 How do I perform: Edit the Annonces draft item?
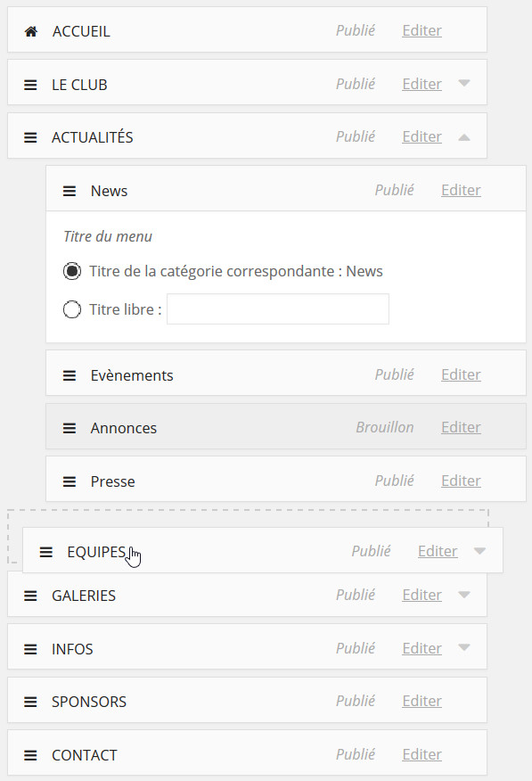461,427
